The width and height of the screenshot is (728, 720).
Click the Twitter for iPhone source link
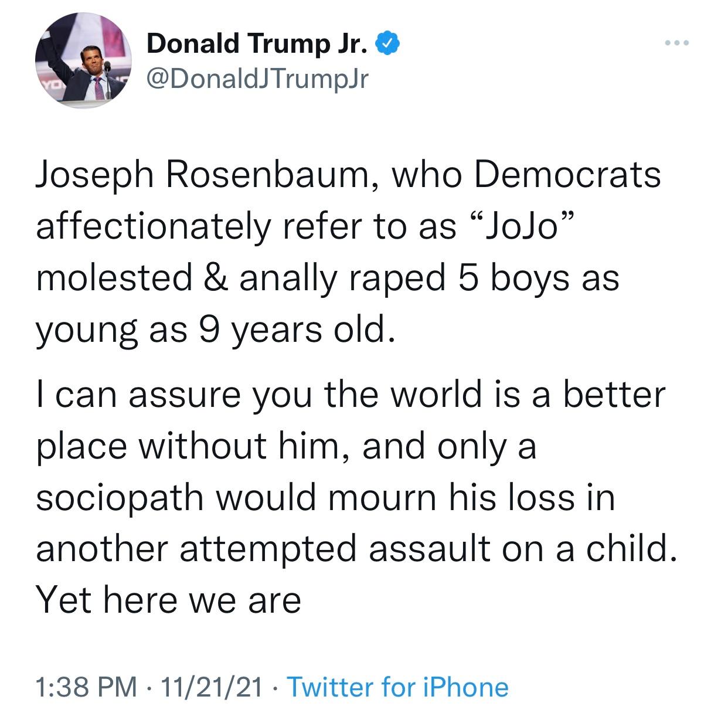pos(398,687)
